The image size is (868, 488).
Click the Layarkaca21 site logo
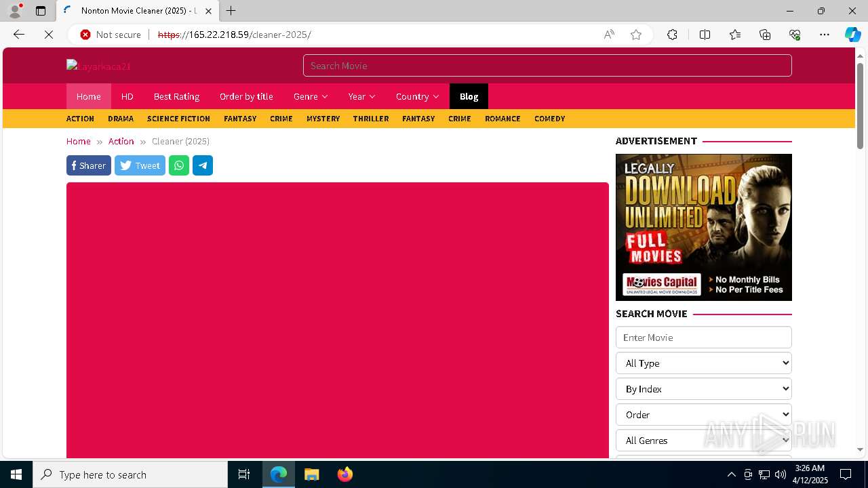[98, 66]
